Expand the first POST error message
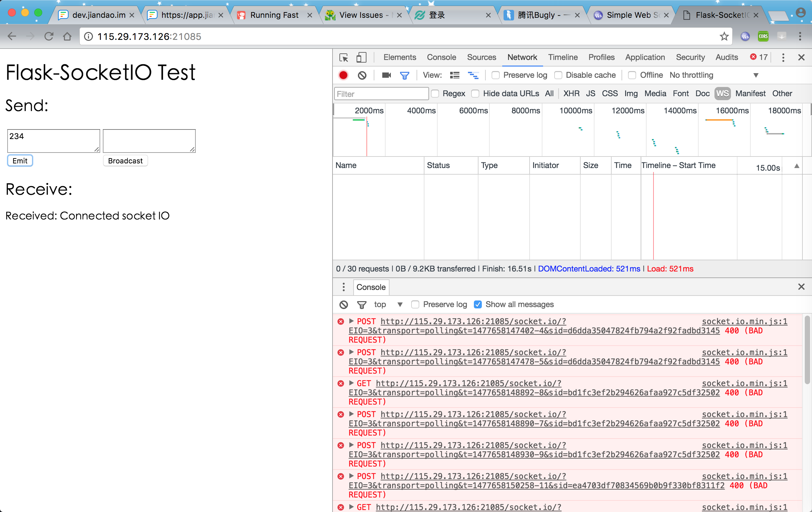The height and width of the screenshot is (512, 812). (x=351, y=321)
